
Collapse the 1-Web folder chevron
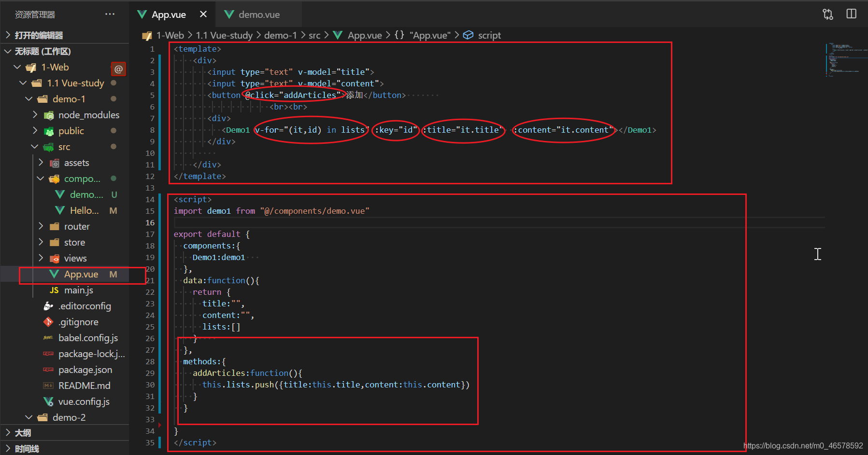[17, 67]
